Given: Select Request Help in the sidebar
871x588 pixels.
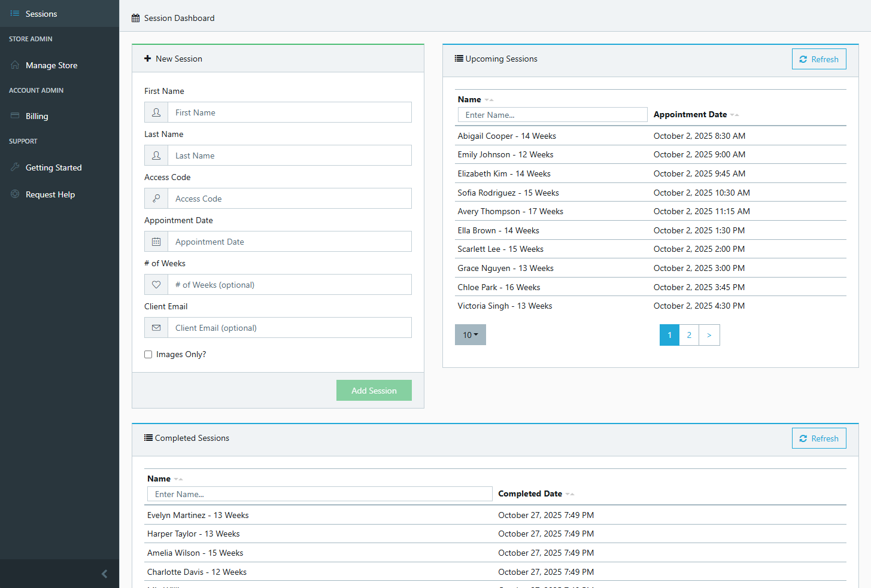Looking at the screenshot, I should click(x=50, y=194).
